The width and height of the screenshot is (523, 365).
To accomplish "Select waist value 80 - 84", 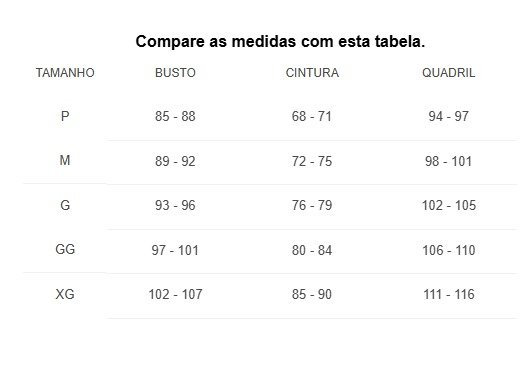I will point(312,250).
